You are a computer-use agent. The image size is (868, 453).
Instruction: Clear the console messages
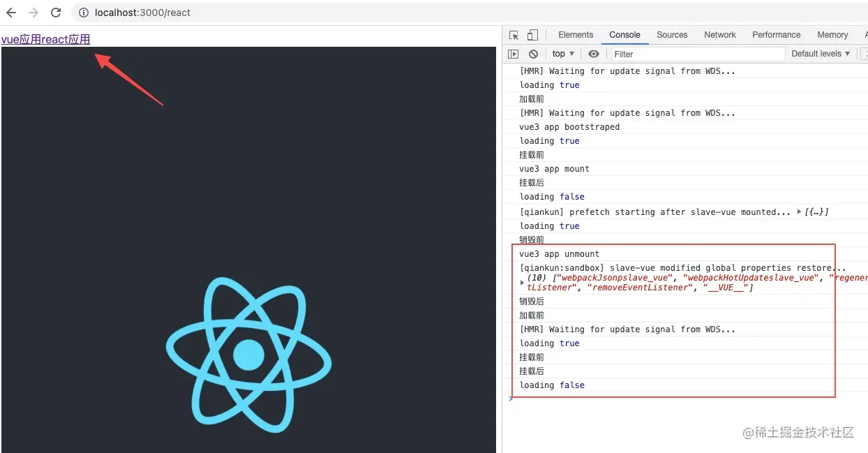(532, 54)
